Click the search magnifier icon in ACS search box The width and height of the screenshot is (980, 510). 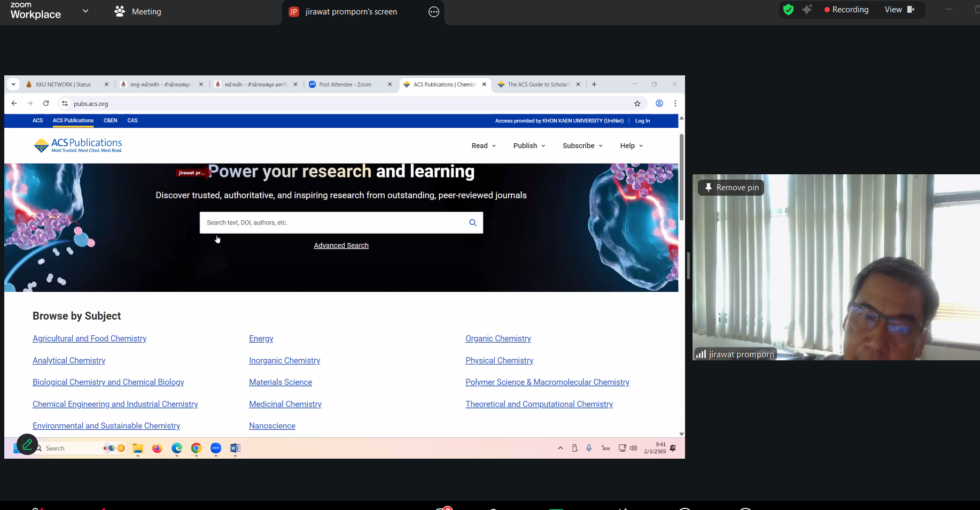[x=472, y=223]
